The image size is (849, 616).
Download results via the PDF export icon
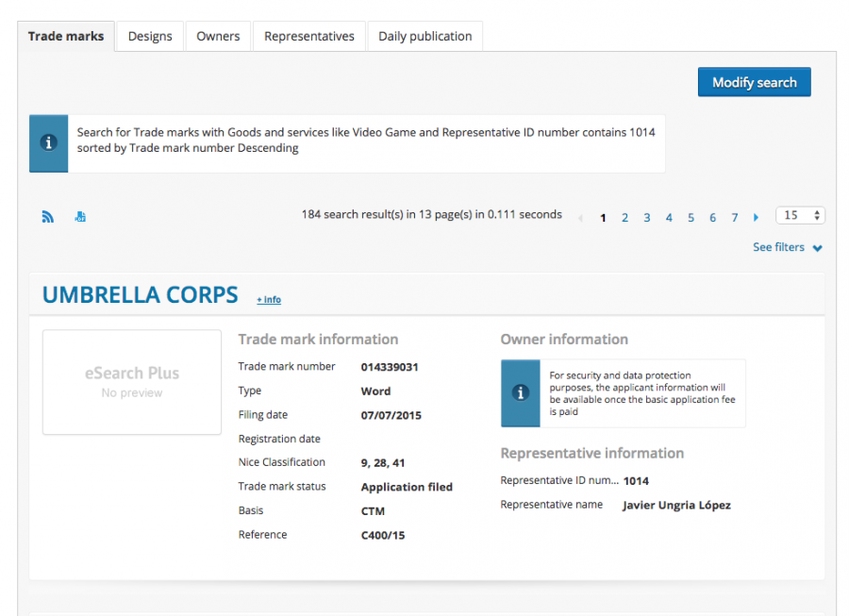pyautogui.click(x=80, y=217)
